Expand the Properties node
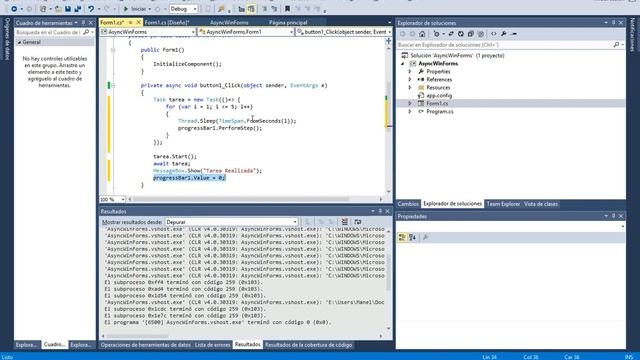640x360 pixels. click(410, 71)
